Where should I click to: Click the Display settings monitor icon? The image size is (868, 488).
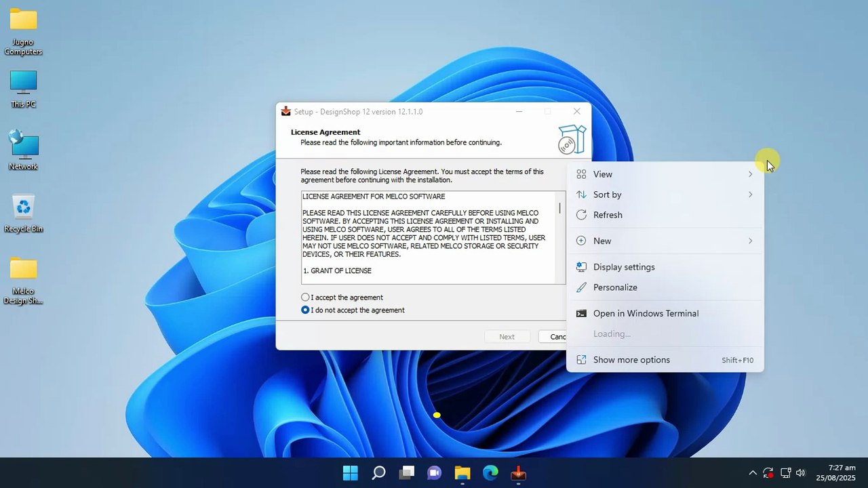point(581,267)
